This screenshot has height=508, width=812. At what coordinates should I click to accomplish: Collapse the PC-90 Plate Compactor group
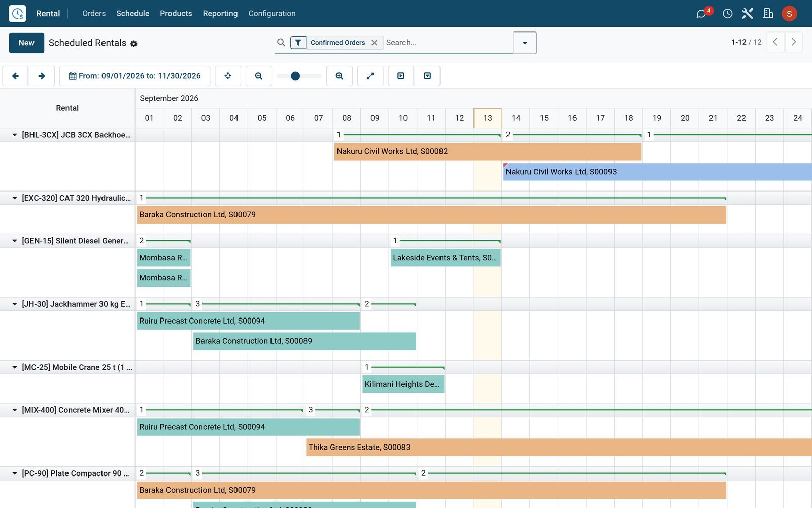15,473
